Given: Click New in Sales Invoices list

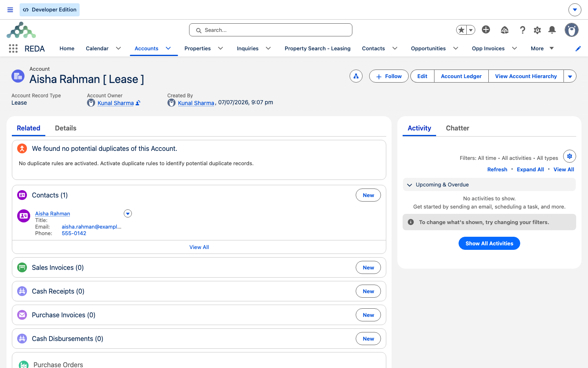Looking at the screenshot, I should click(x=368, y=267).
